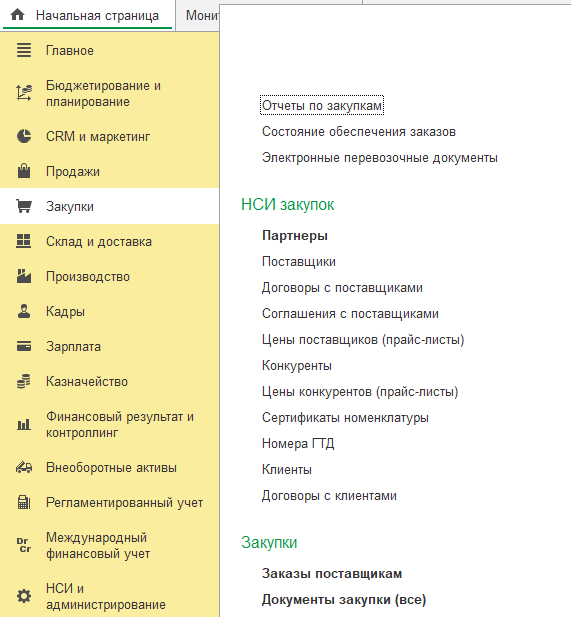Click the home icon on the start page tab
This screenshot has height=617, width=571.
[x=18, y=15]
